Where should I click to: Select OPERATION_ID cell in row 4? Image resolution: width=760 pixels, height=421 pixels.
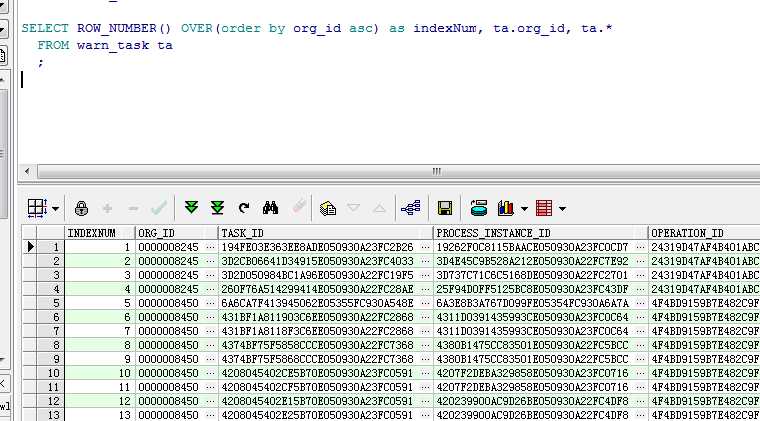coord(704,289)
